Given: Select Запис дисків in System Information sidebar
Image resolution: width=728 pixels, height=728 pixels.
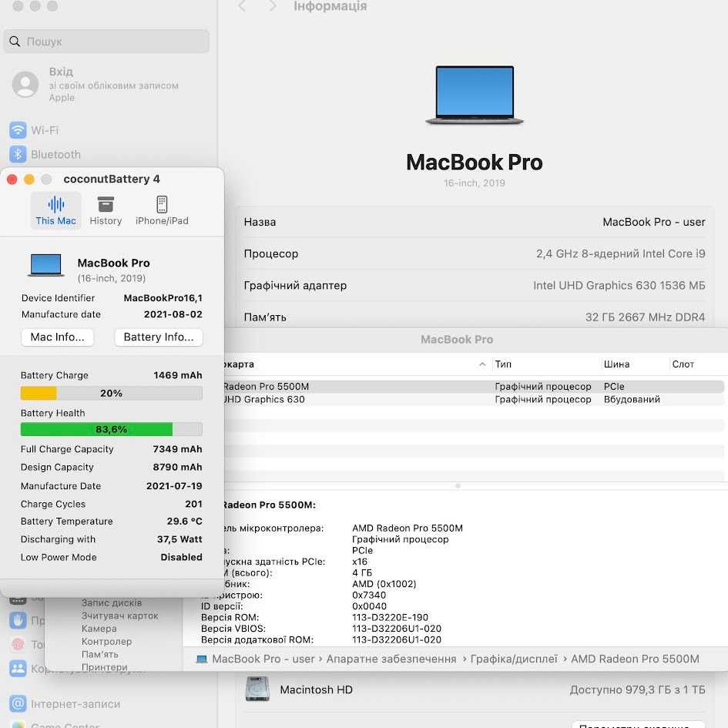Looking at the screenshot, I should (112, 602).
